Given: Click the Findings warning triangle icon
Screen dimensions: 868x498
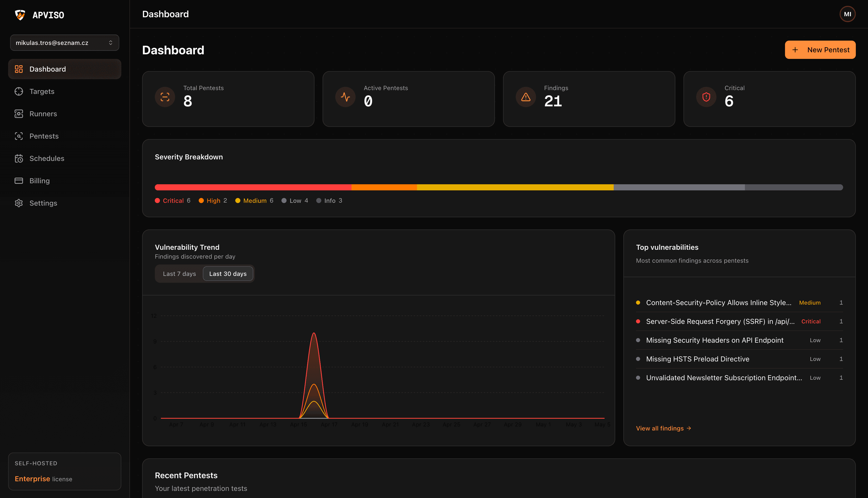Looking at the screenshot, I should [526, 97].
